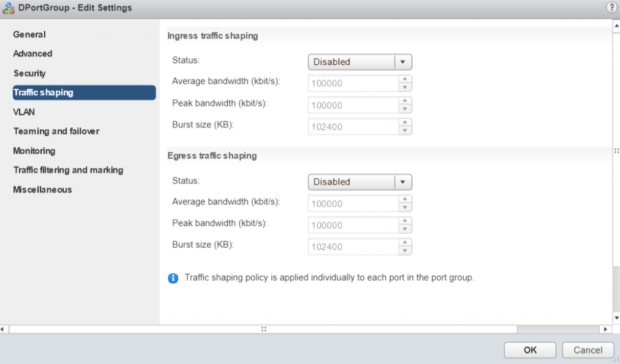Viewport: 620px width, 364px height.
Task: Click the Ingress Peak bandwidth input field
Action: pyautogui.click(x=353, y=105)
